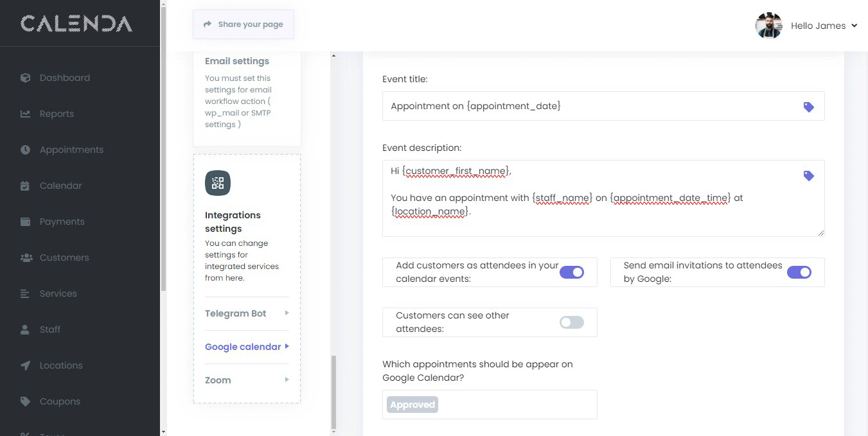Click the Locations arrow icon
Viewport: 868px width, 436px height.
[25, 365]
